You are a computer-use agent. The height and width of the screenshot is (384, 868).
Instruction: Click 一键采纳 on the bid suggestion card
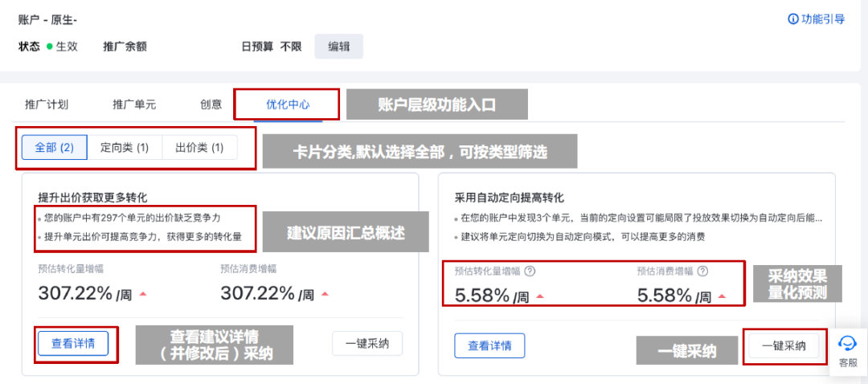[x=367, y=343]
